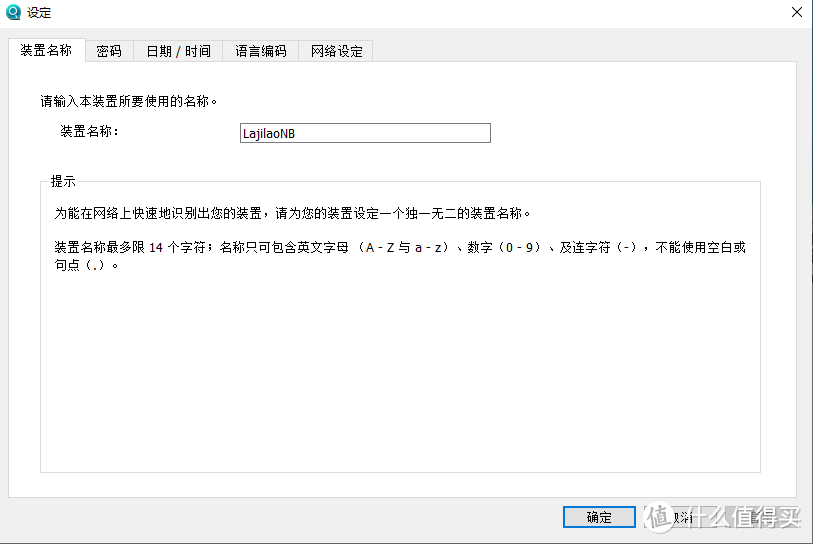Click the Qfinder app icon in title bar

click(x=14, y=13)
